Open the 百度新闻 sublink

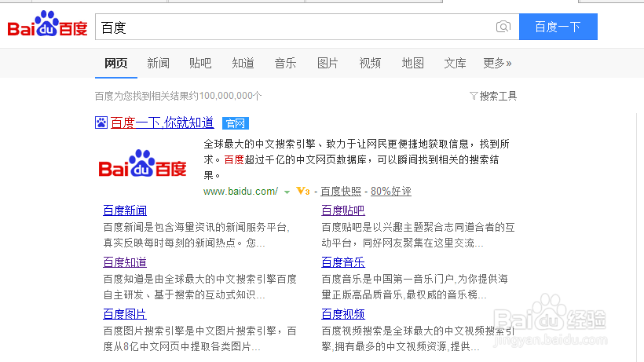pyautogui.click(x=125, y=210)
